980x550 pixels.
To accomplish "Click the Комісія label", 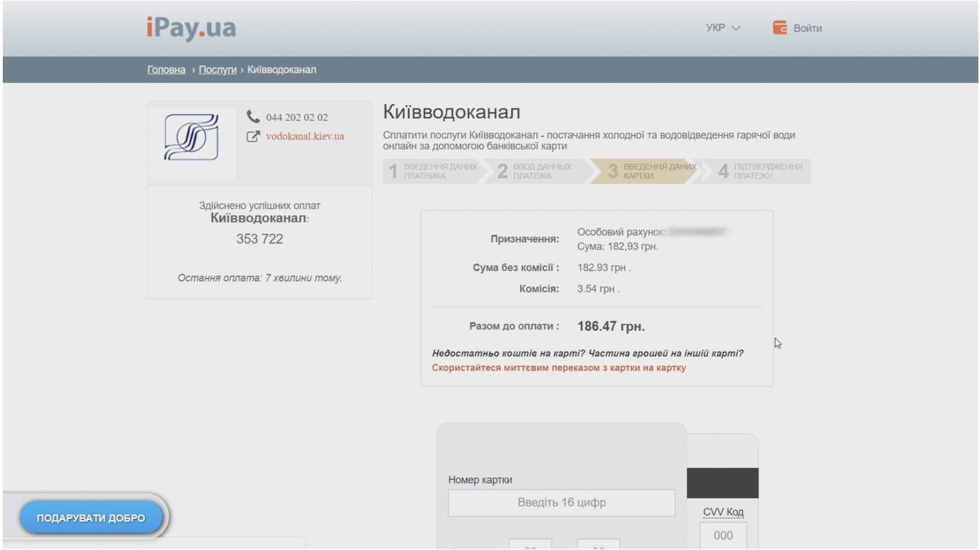I will pos(539,289).
